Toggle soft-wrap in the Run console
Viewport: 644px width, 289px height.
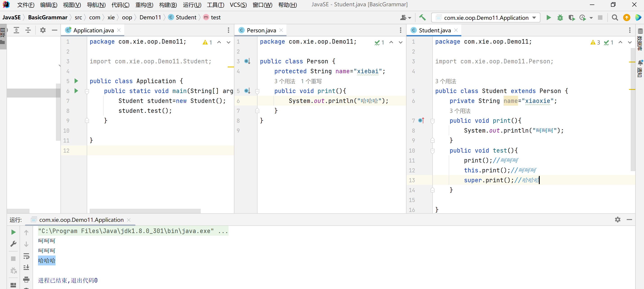click(x=26, y=256)
